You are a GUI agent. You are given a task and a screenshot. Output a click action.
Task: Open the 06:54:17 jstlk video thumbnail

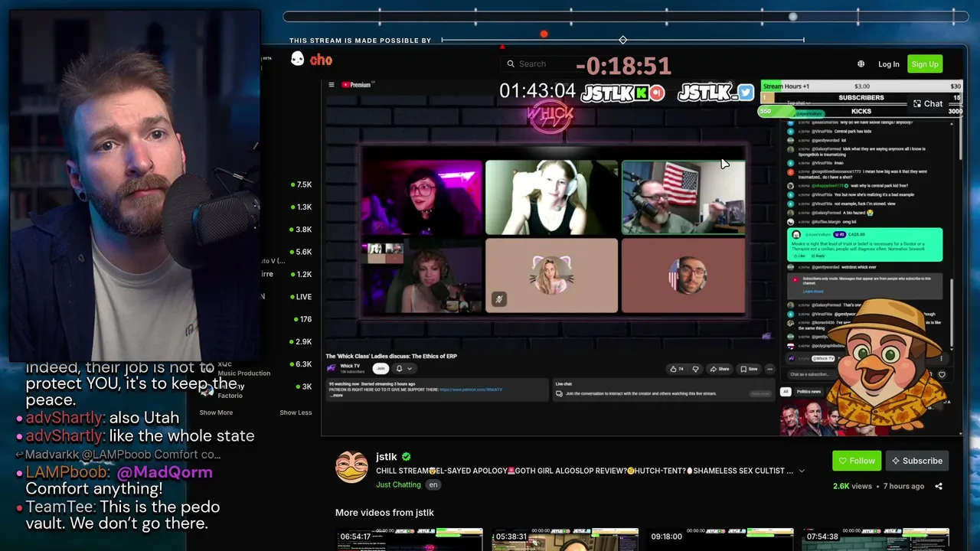(x=410, y=540)
